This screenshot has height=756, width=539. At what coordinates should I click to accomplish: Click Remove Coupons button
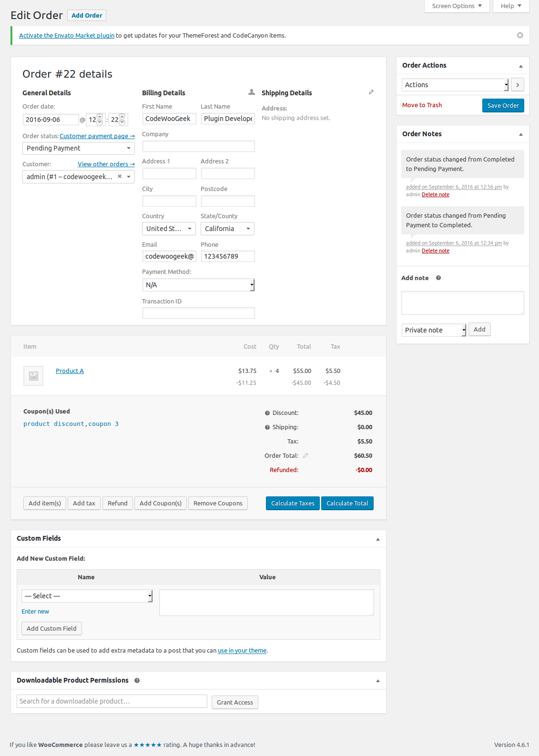(x=218, y=503)
